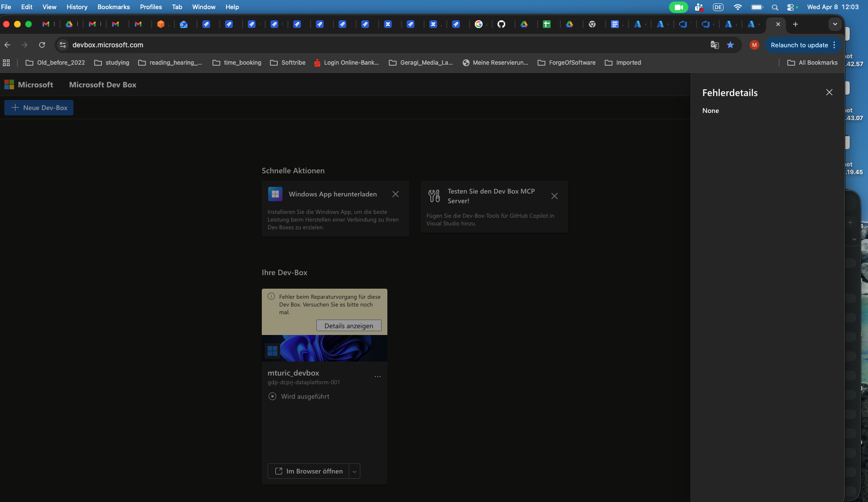Image resolution: width=868 pixels, height=502 pixels.
Task: Click the Neue Dev-Box button
Action: 39,107
